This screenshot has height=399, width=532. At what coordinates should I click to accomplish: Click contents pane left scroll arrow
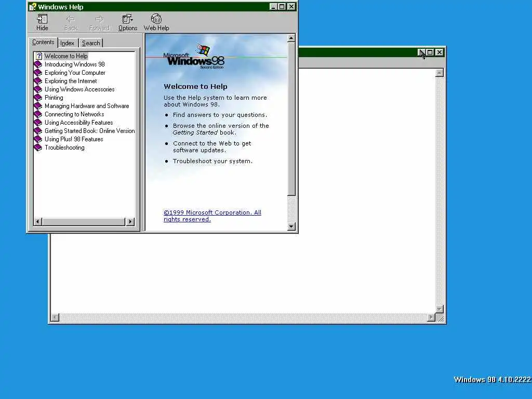(x=37, y=221)
